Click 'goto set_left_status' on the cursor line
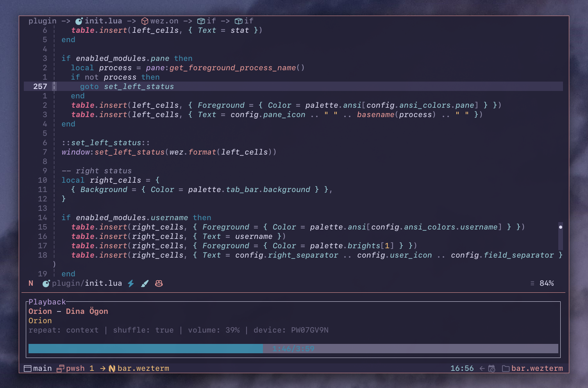This screenshot has height=388, width=588. pos(127,87)
